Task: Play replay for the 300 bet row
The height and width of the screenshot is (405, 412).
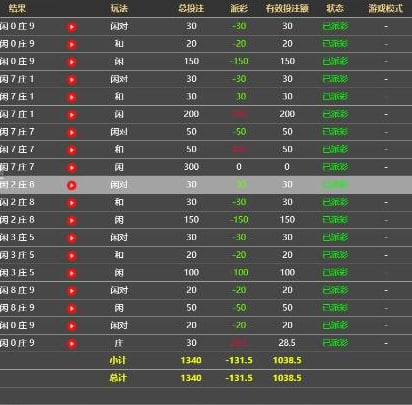Action: click(x=72, y=167)
